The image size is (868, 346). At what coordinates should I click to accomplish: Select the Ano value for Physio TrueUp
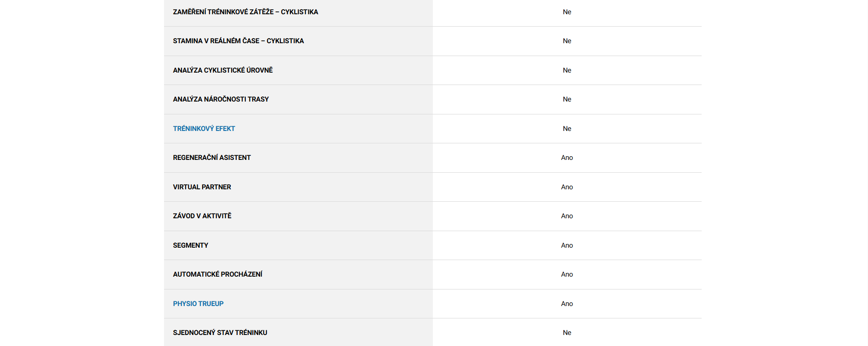click(567, 304)
